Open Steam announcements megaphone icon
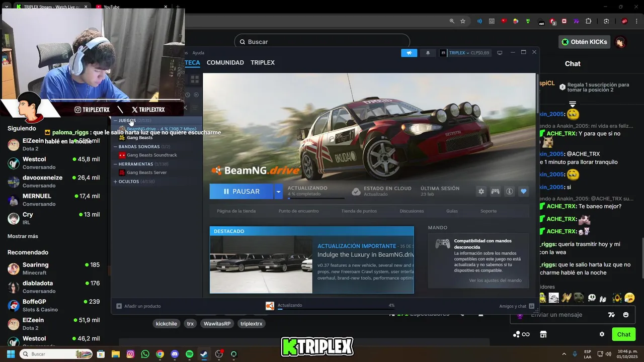Screen dimensions: 644x362 (409, 53)
